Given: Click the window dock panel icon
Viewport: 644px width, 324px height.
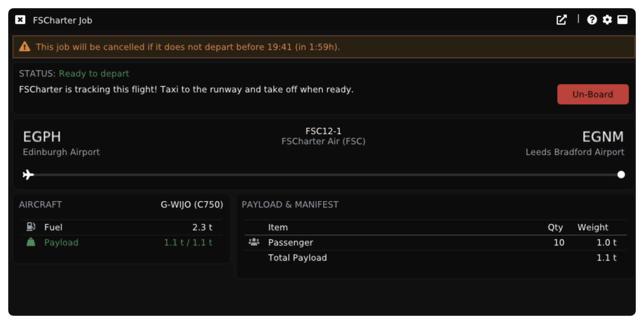Looking at the screenshot, I should click(x=622, y=20).
